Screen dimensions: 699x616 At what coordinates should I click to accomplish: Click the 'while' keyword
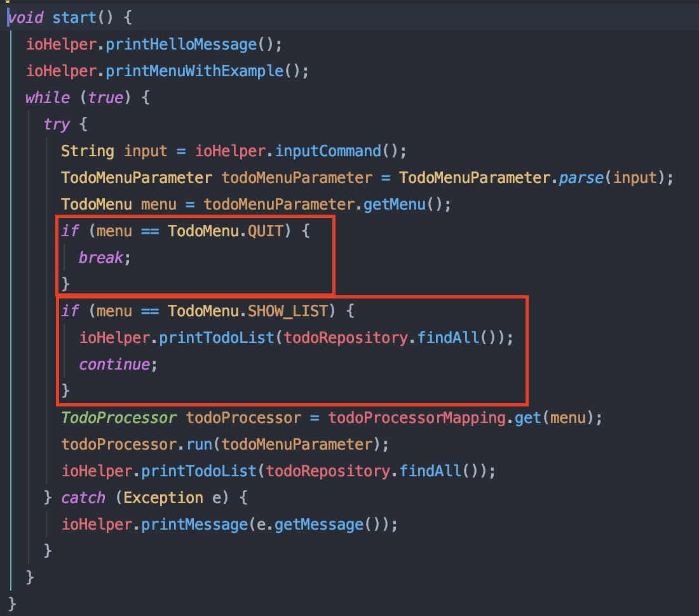tap(48, 98)
